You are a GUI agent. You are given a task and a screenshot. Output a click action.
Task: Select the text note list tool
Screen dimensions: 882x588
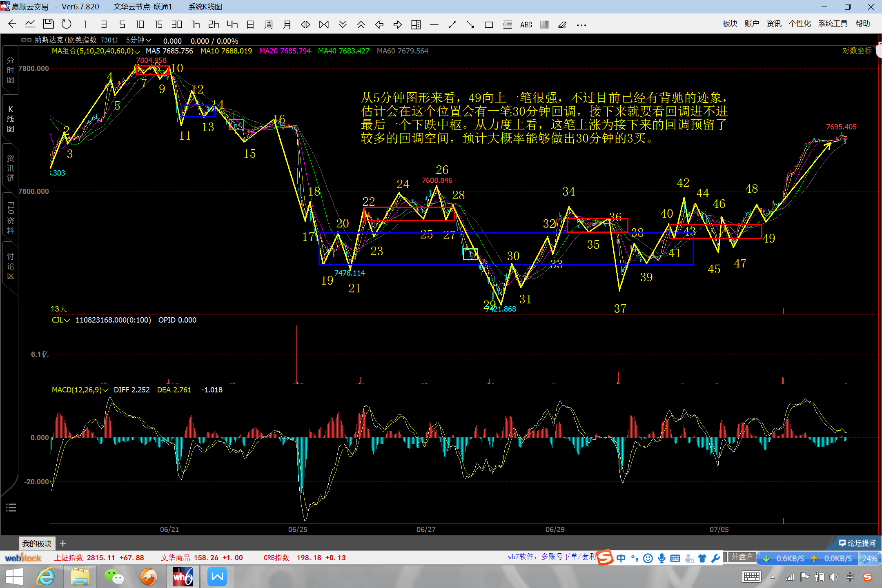tap(507, 24)
